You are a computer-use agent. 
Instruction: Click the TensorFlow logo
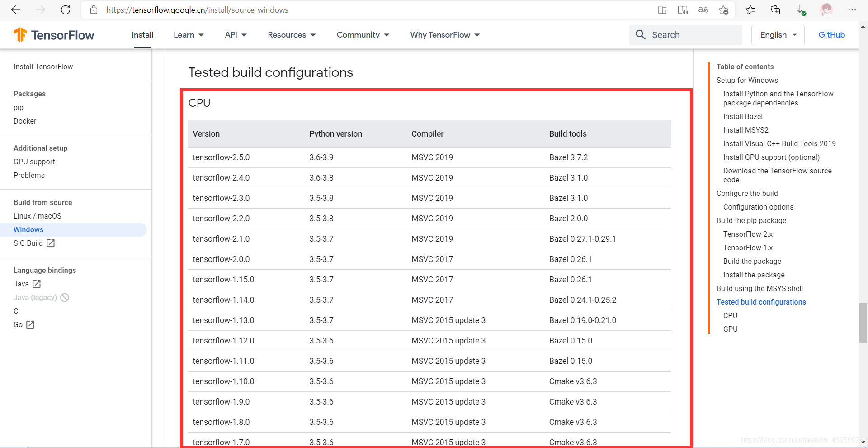coord(54,35)
